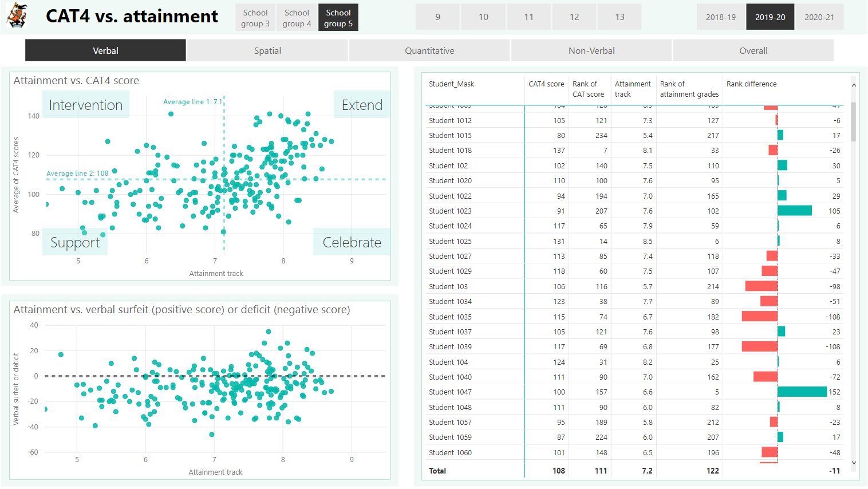Sort by Rank difference column header
868x489 pixels.
coord(751,84)
